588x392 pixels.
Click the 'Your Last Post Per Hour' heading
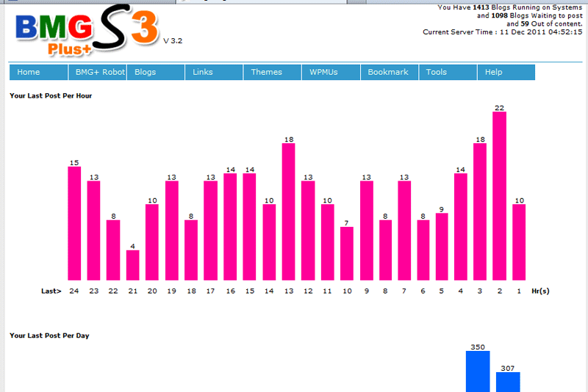coord(51,96)
